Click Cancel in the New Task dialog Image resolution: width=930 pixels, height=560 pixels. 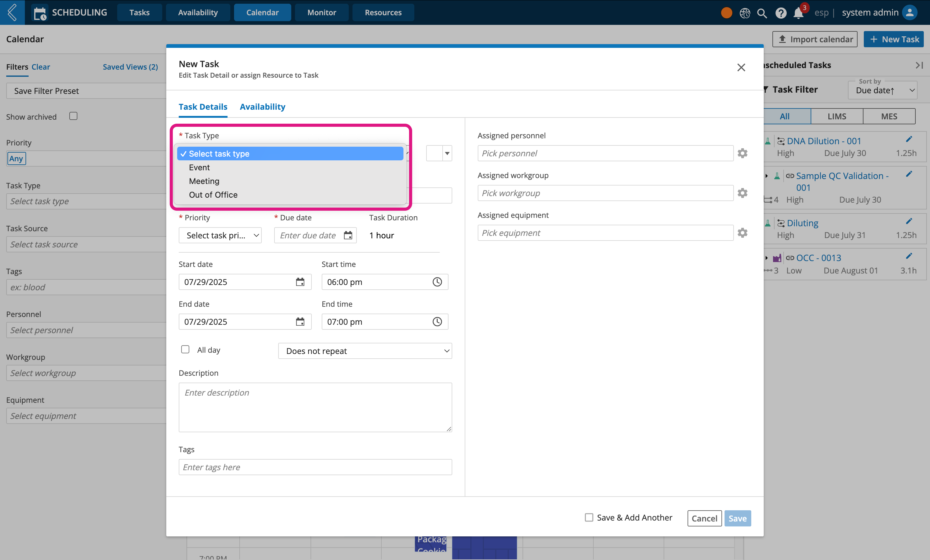click(704, 518)
